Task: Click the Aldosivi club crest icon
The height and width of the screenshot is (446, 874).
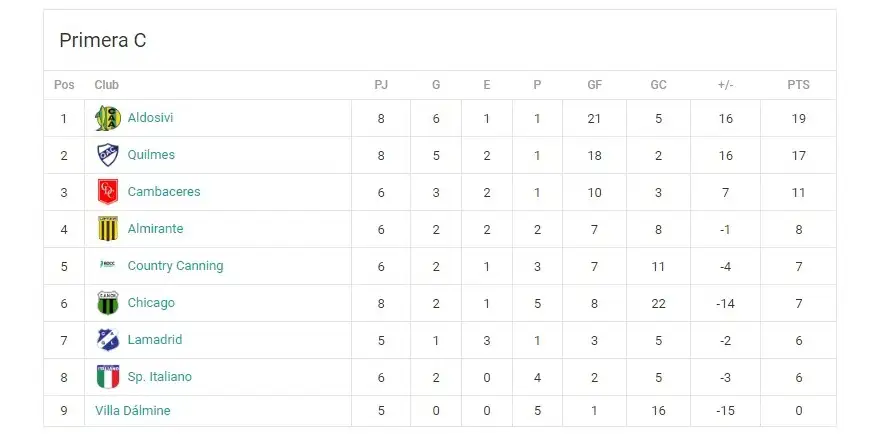Action: [108, 118]
